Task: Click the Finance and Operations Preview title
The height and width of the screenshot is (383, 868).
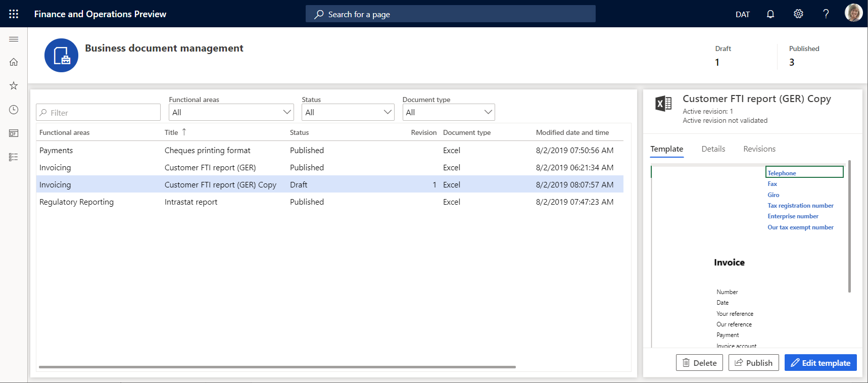Action: 100,14
